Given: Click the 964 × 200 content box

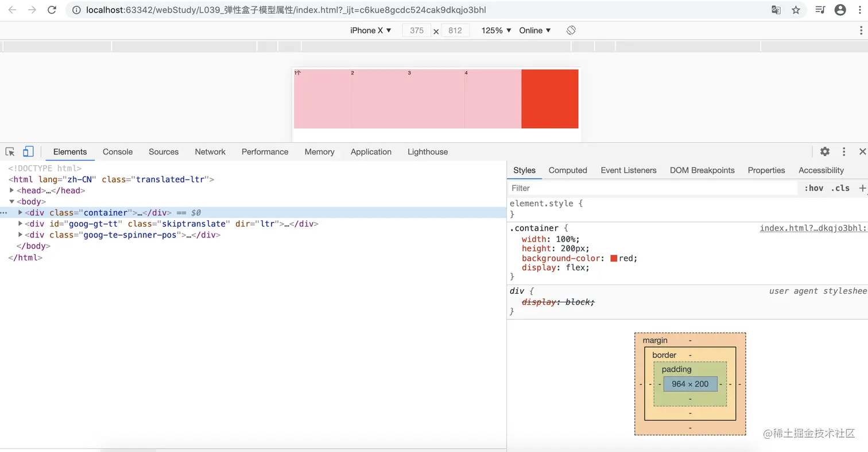Looking at the screenshot, I should point(690,384).
